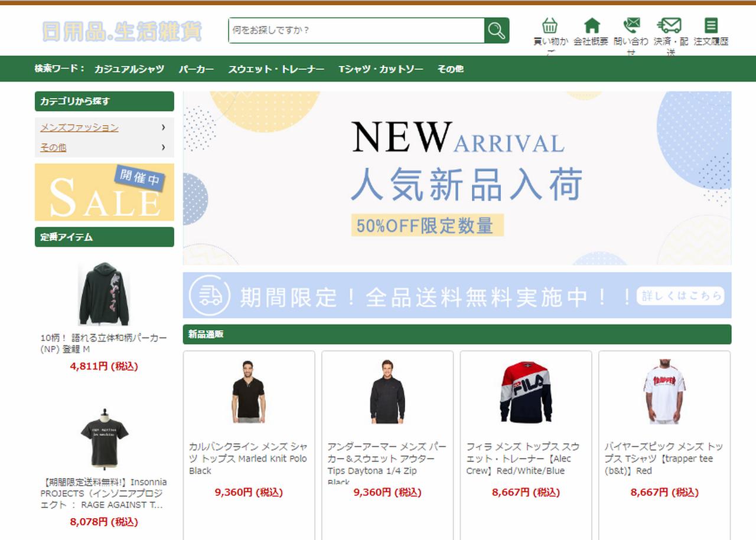Open the Calvin Klein black polo thumbnail
756x540 pixels.
click(x=249, y=392)
